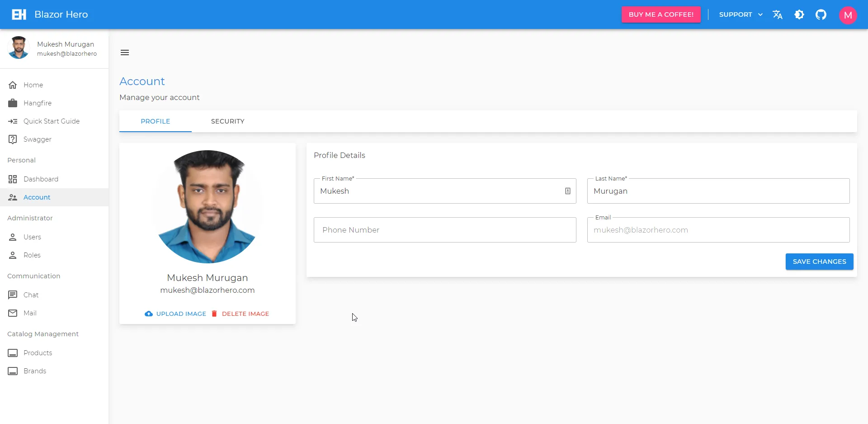Click the Buy Me A Coffee button
The image size is (868, 424).
[x=660, y=14]
